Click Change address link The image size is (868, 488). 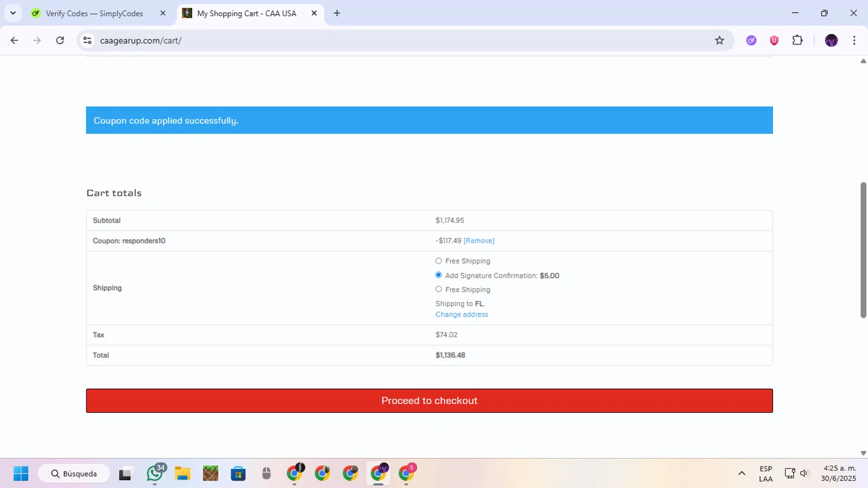(462, 314)
